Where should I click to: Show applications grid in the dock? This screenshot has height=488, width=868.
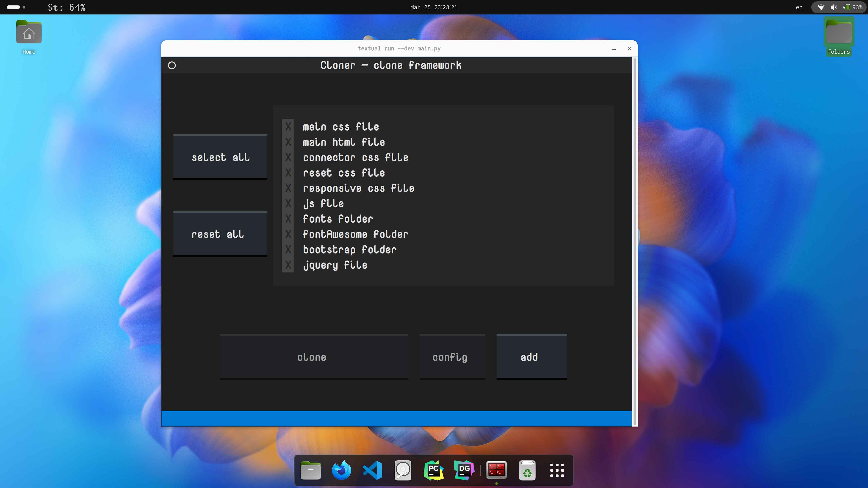(x=557, y=470)
